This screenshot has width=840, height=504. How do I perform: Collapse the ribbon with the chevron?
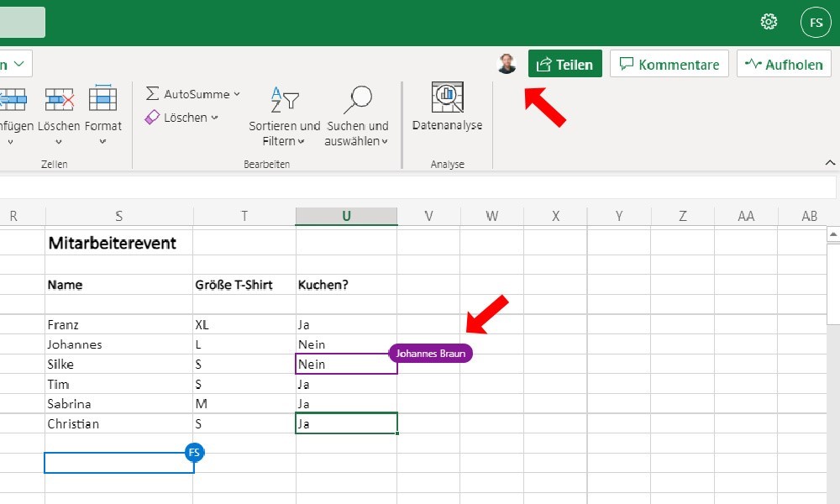(830, 162)
